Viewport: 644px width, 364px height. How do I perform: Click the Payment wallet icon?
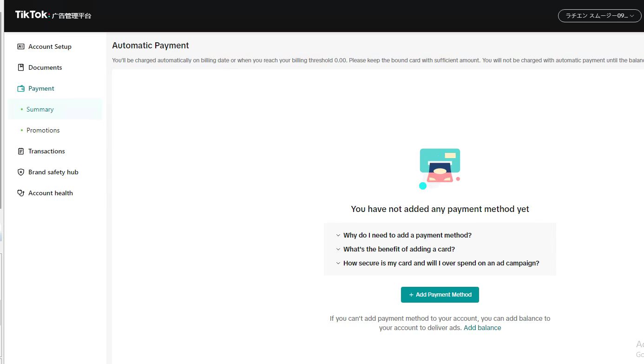pos(20,88)
